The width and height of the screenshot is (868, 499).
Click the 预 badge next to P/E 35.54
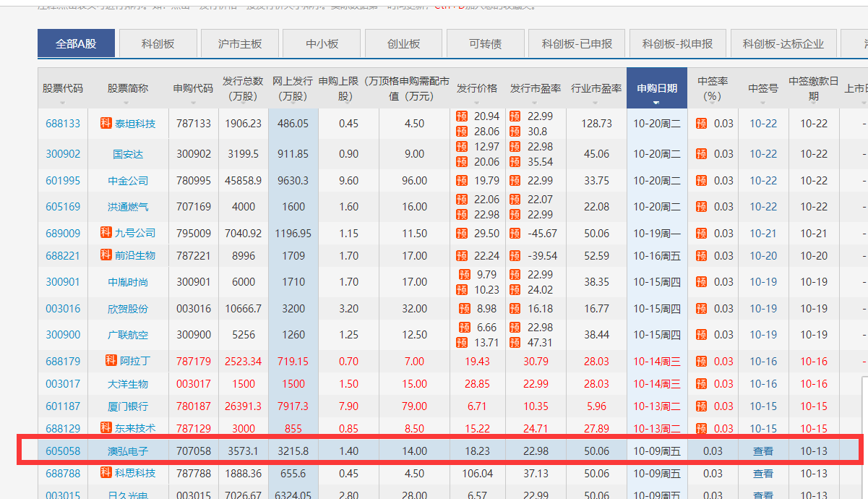click(x=515, y=162)
